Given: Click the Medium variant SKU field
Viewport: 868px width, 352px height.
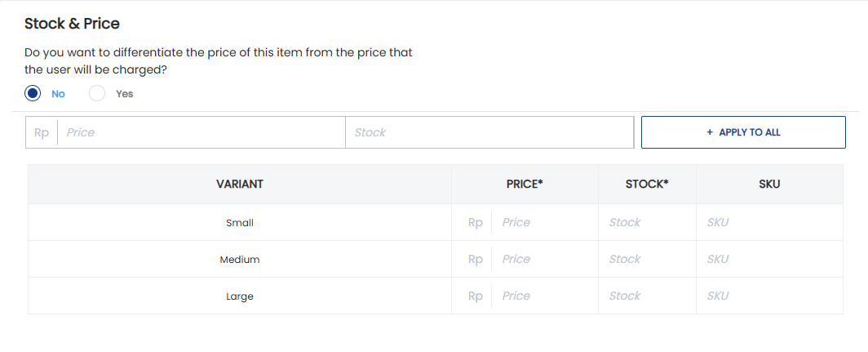Looking at the screenshot, I should click(769, 259).
